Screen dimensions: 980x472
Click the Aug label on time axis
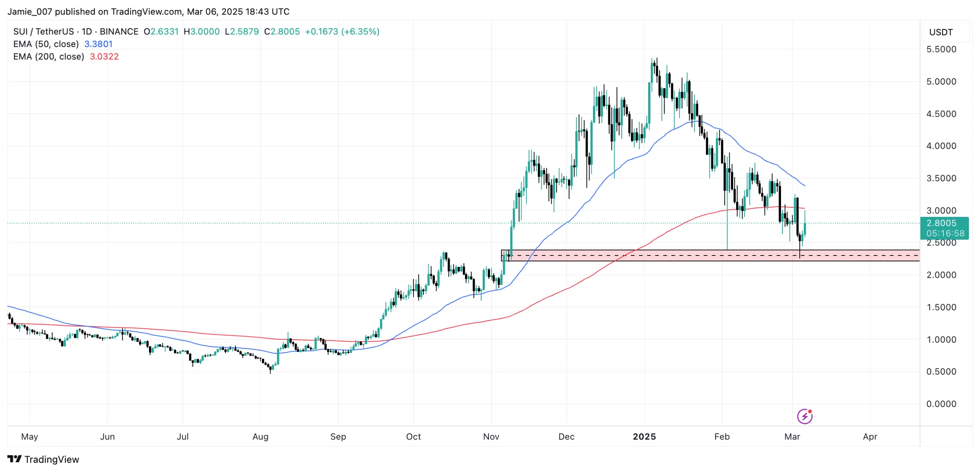tap(260, 436)
